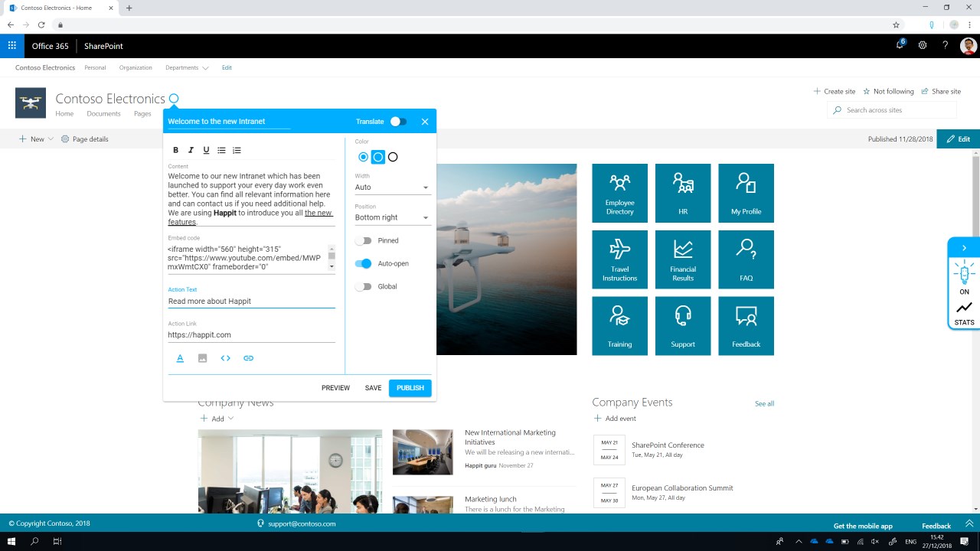Apply underline formatting in the editor
The width and height of the screenshot is (980, 551).
pos(206,150)
